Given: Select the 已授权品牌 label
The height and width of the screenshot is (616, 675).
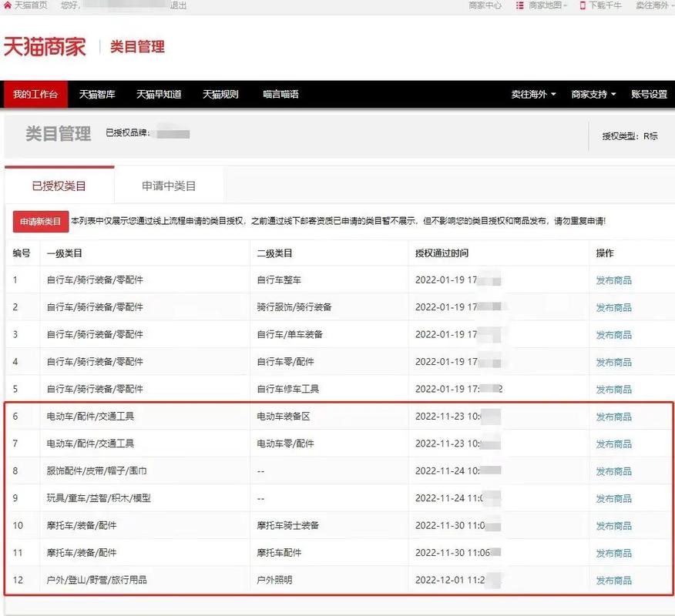Looking at the screenshot, I should [128, 133].
